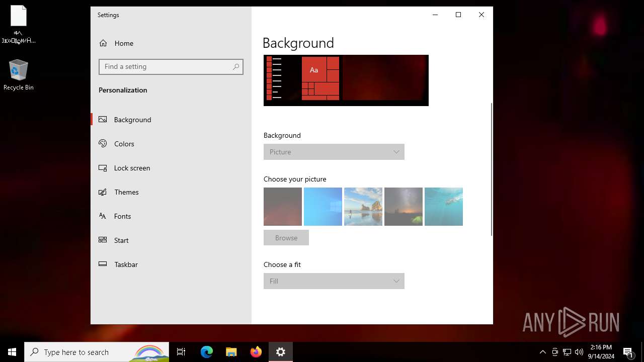Viewport: 644px width, 362px height.
Task: Click the Settings window vertical scrollbar
Action: (491, 169)
